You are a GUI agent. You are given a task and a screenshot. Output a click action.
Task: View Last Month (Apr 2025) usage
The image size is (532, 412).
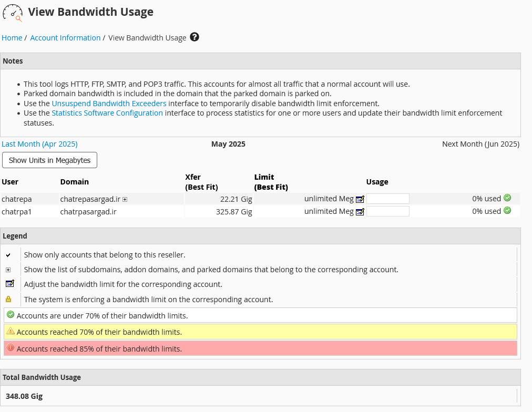coord(39,144)
